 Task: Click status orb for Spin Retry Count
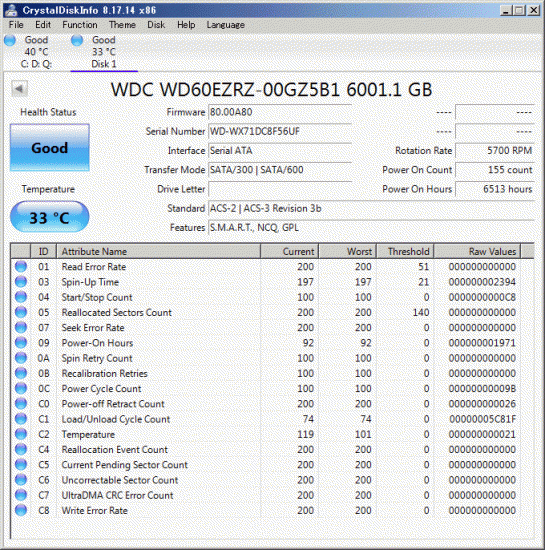point(21,358)
